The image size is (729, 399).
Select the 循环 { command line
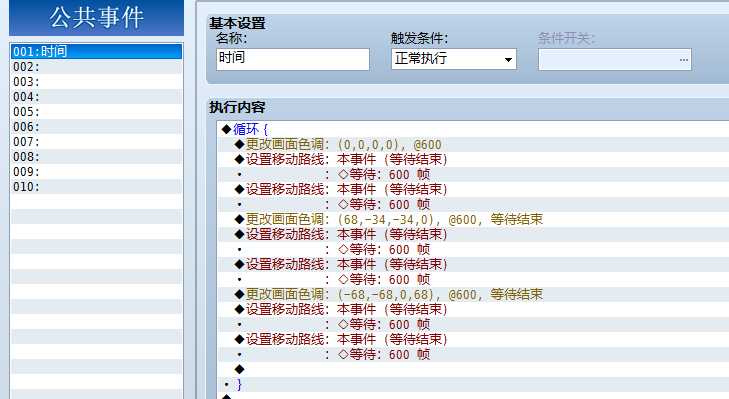tap(473, 129)
